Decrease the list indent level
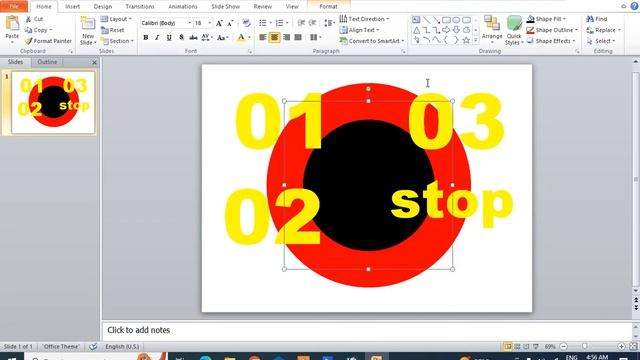 pos(301,23)
